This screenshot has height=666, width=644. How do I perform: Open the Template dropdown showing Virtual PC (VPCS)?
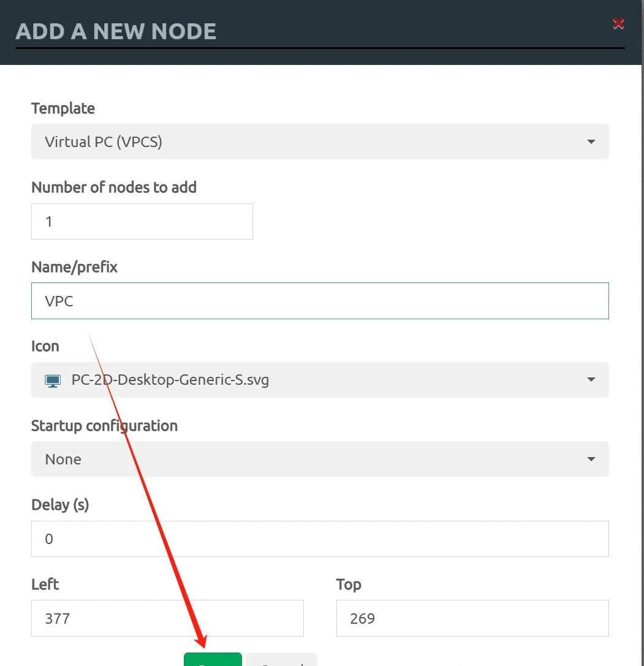click(320, 142)
